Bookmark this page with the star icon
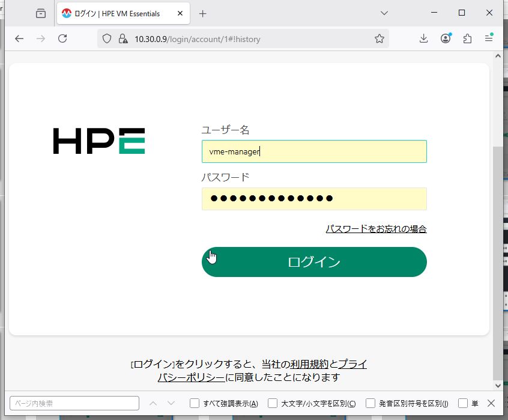 379,38
